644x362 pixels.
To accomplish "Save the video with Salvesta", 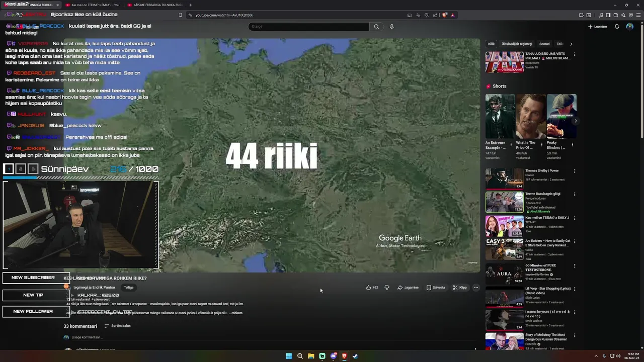I will [436, 288].
